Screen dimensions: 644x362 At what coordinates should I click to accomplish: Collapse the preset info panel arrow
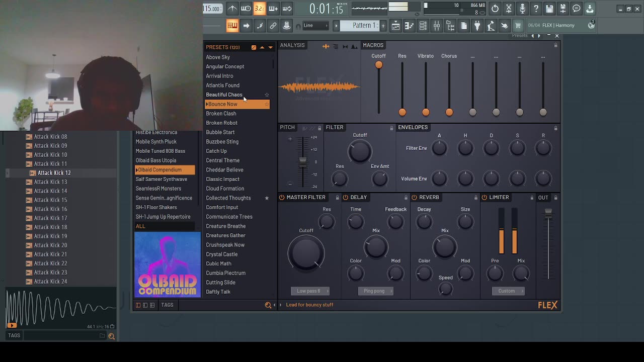click(x=281, y=305)
